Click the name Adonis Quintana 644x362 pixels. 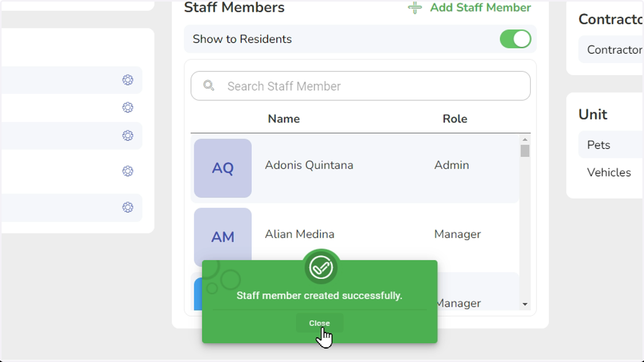point(309,165)
